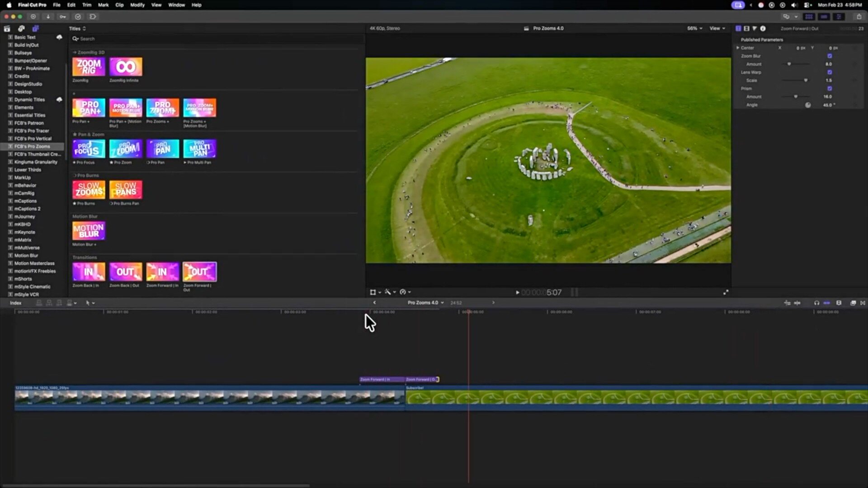Click the magnifier icon in search field
This screenshot has height=488, width=868.
[x=75, y=39]
